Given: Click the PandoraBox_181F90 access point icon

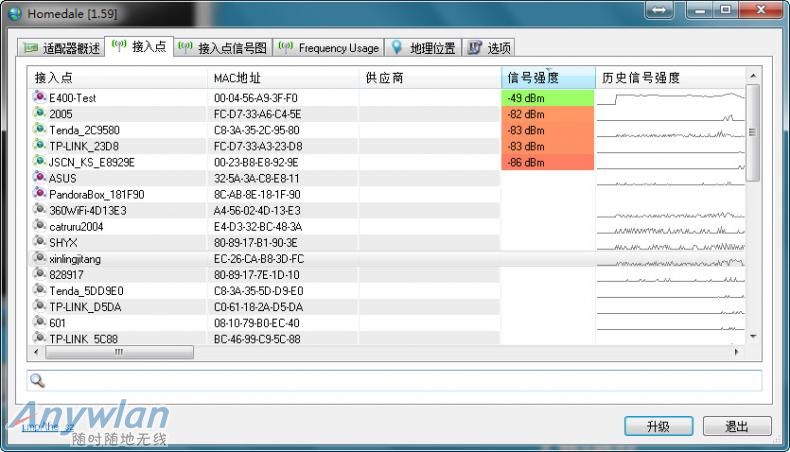Looking at the screenshot, I should point(39,193).
